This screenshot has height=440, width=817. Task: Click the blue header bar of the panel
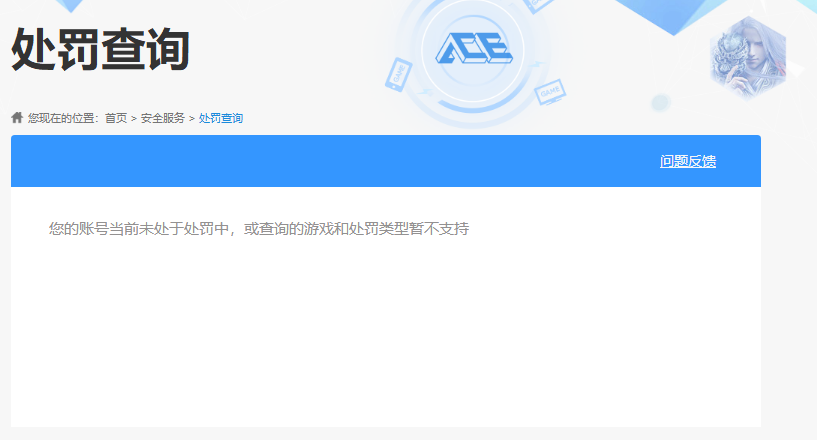(386, 161)
